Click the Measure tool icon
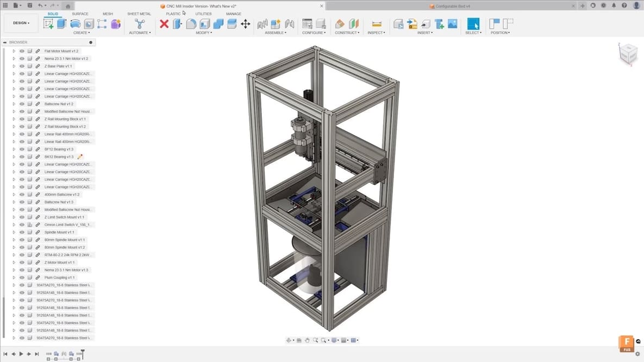 pos(376,24)
